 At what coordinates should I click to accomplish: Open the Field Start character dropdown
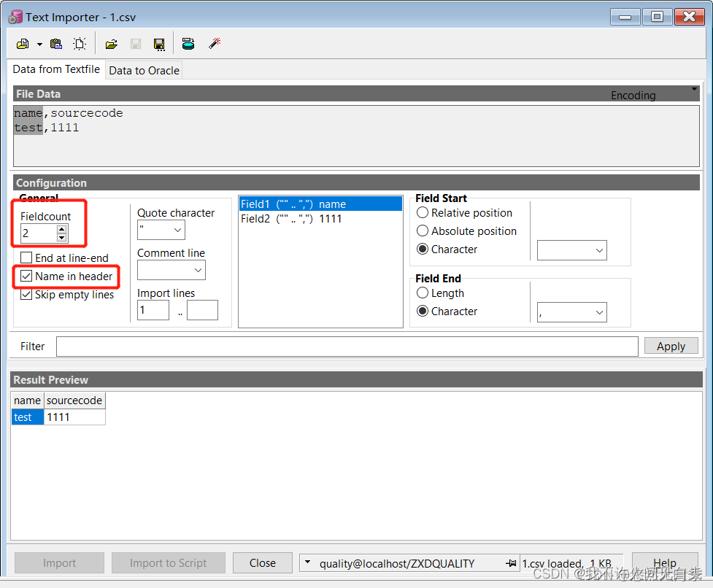coord(599,250)
